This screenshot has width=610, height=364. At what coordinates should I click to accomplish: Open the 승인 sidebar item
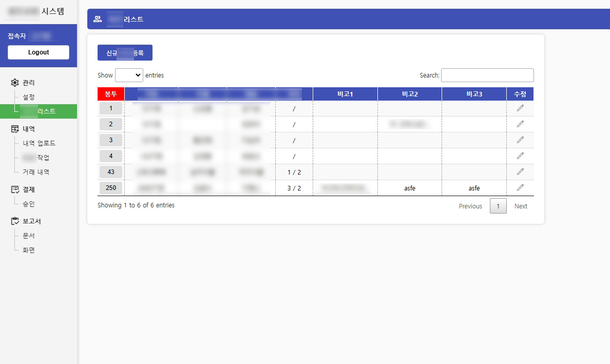tap(28, 204)
